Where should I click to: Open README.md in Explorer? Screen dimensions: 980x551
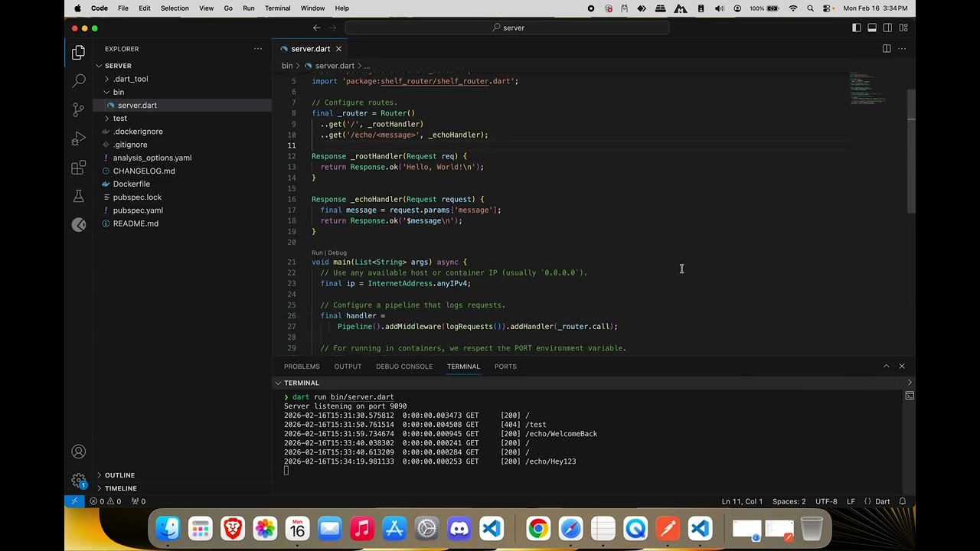(x=182, y=223)
